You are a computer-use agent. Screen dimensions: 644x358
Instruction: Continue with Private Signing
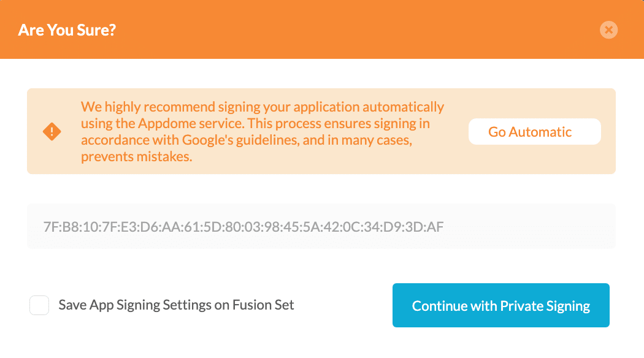click(500, 305)
